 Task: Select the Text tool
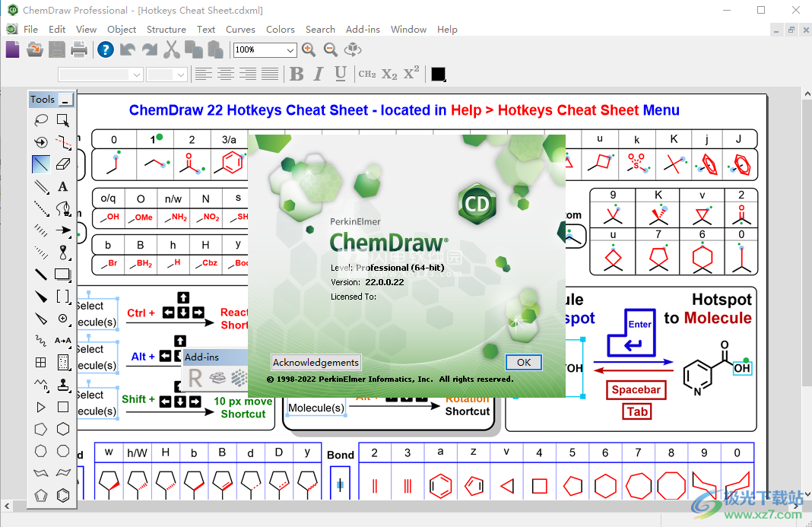pyautogui.click(x=63, y=186)
